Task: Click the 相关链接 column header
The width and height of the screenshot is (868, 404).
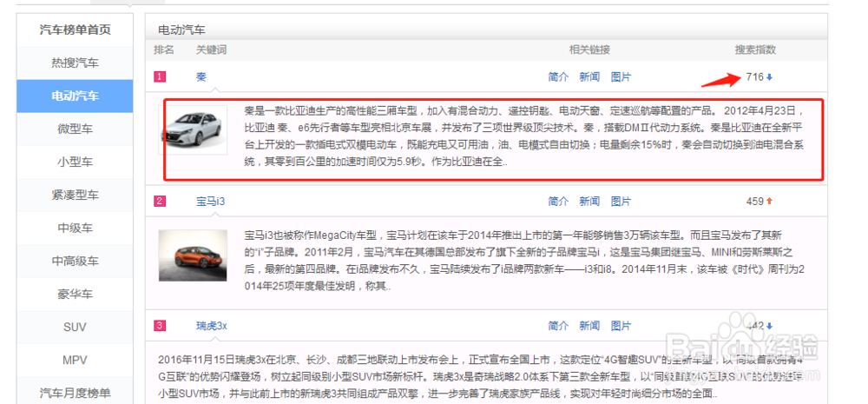Action: pyautogui.click(x=589, y=50)
